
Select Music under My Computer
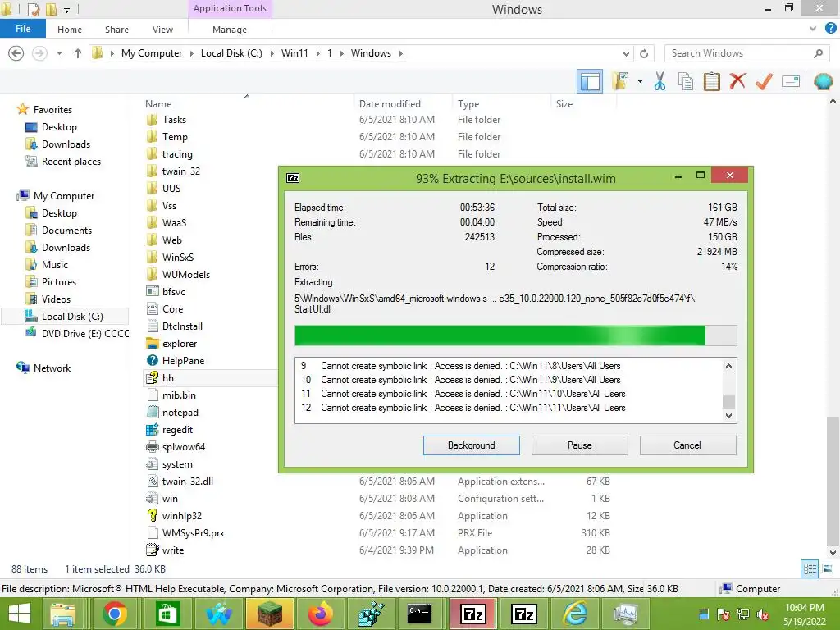(55, 265)
